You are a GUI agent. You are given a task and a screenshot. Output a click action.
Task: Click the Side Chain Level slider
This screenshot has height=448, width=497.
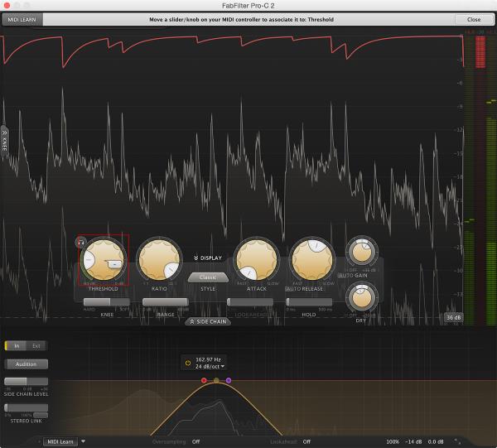tap(26, 382)
